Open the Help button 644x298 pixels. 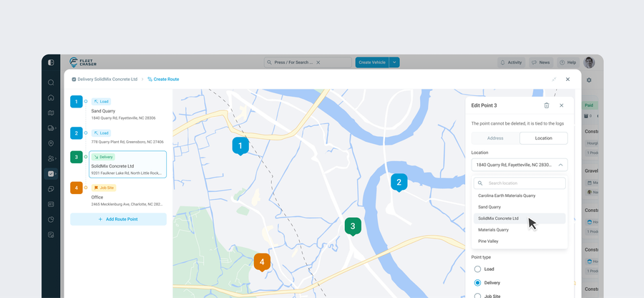[568, 62]
